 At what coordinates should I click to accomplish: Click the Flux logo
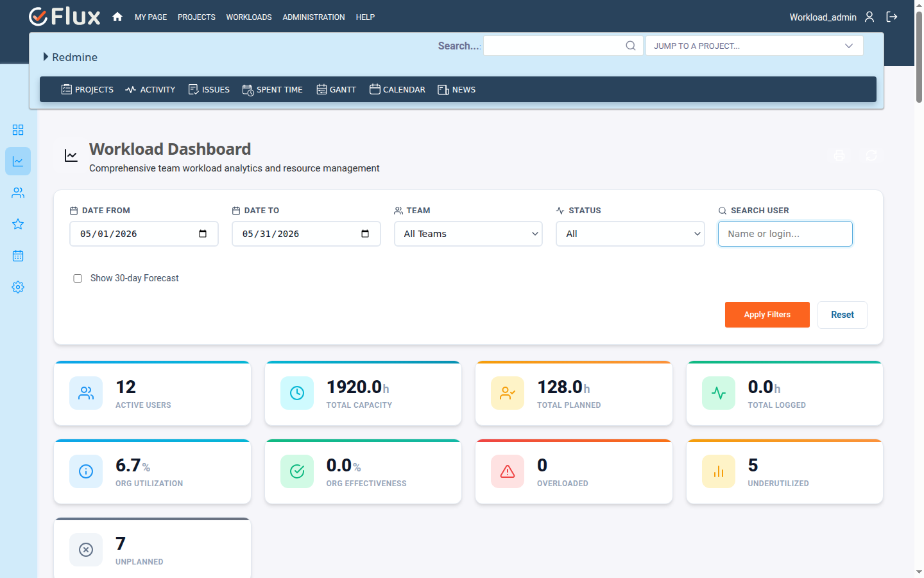click(x=64, y=17)
